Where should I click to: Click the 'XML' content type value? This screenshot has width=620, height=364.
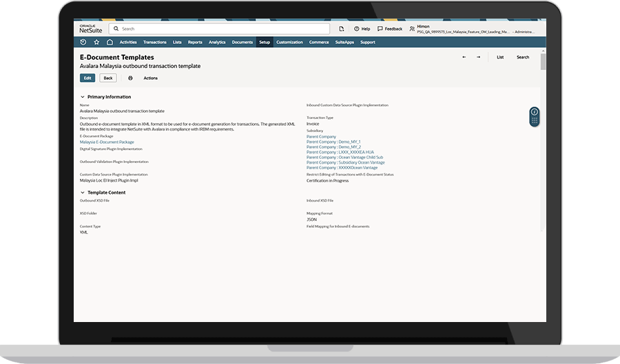click(84, 233)
